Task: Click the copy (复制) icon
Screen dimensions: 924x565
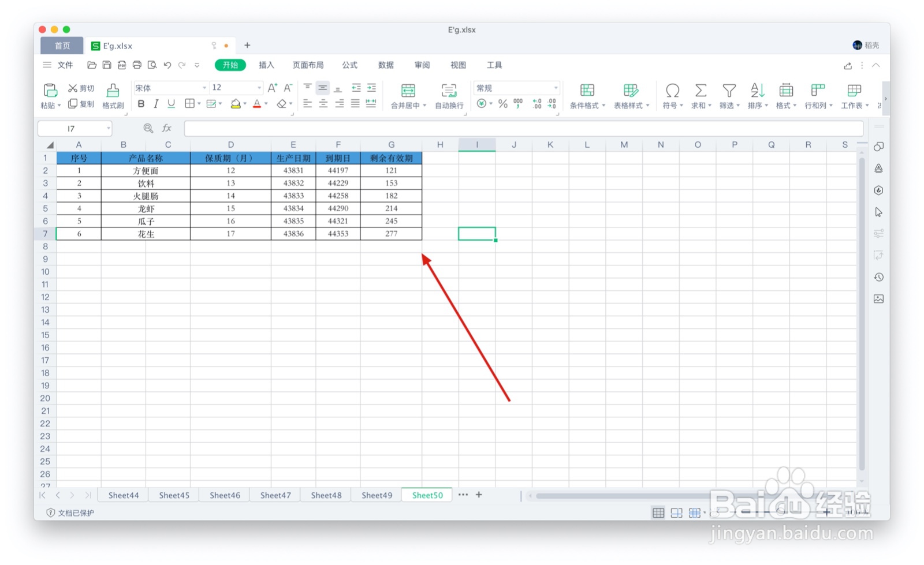Action: pos(73,104)
